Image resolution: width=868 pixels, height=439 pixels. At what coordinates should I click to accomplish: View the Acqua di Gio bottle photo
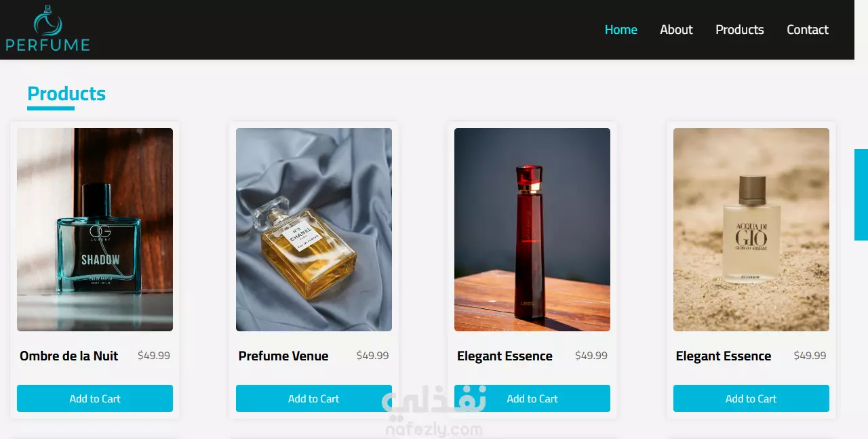click(x=751, y=230)
